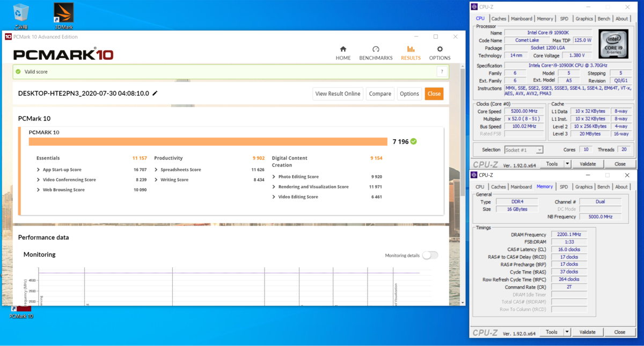Go to HOME in PCMark navigation
Screen dimensions: 644x346
tap(343, 53)
